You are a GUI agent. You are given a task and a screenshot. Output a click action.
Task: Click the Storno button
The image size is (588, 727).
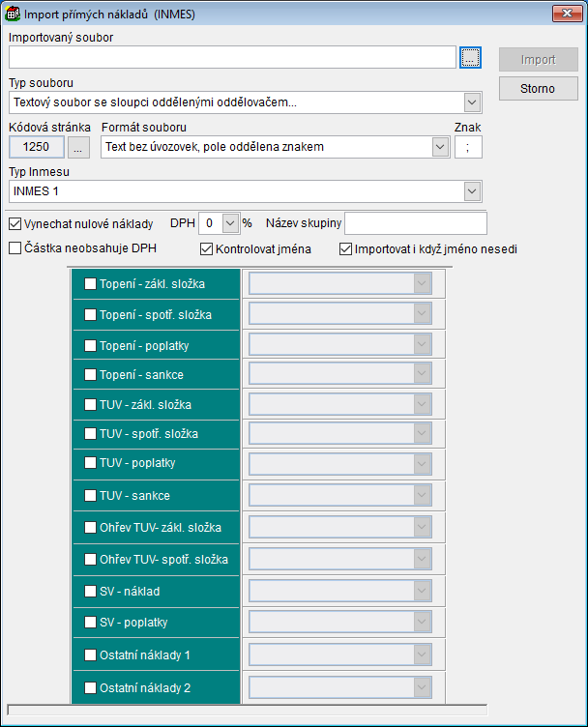[539, 89]
